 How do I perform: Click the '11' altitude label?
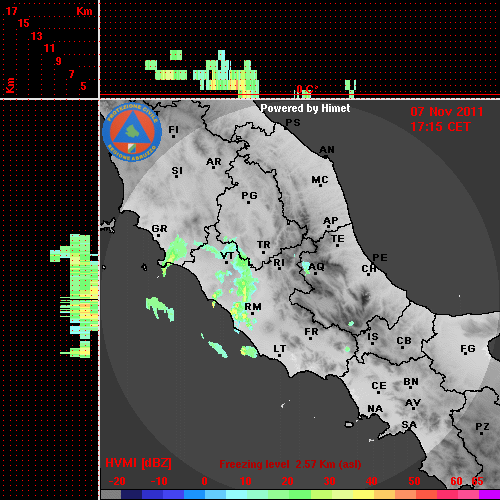point(49,48)
